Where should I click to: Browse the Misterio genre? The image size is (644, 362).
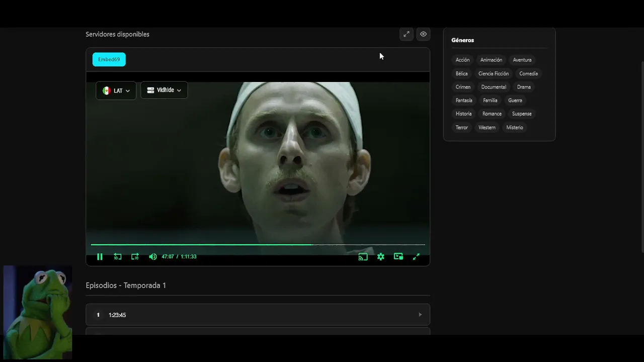515,127
